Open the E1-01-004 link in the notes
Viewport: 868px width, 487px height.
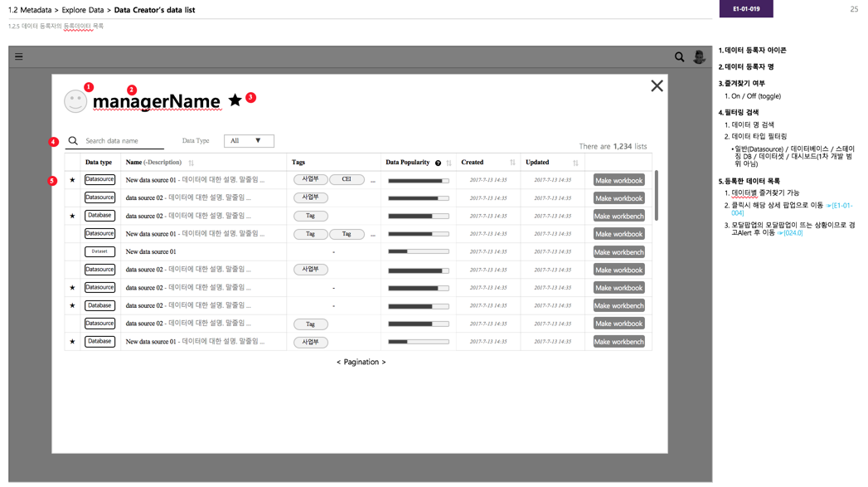792,209
